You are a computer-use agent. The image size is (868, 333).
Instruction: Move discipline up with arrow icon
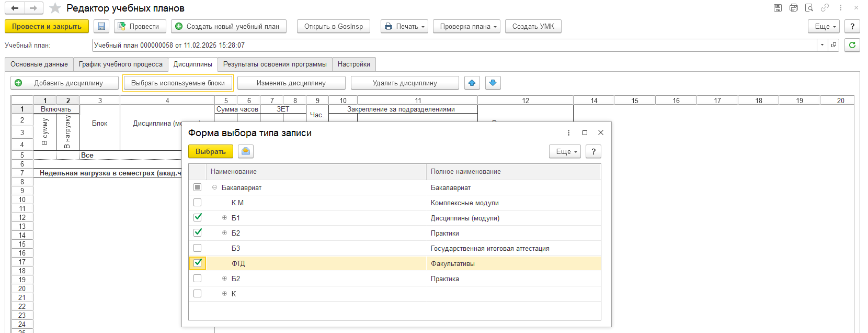pos(472,83)
